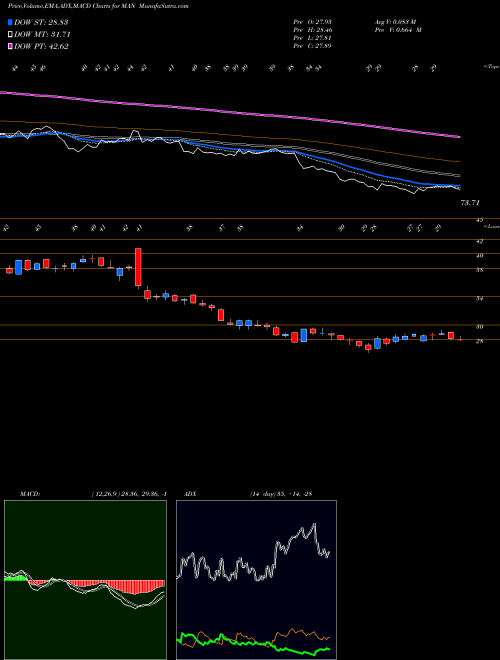Click the MACD (12,26,9) parameters text
Viewport: 500px width, 660px height.
tap(130, 494)
